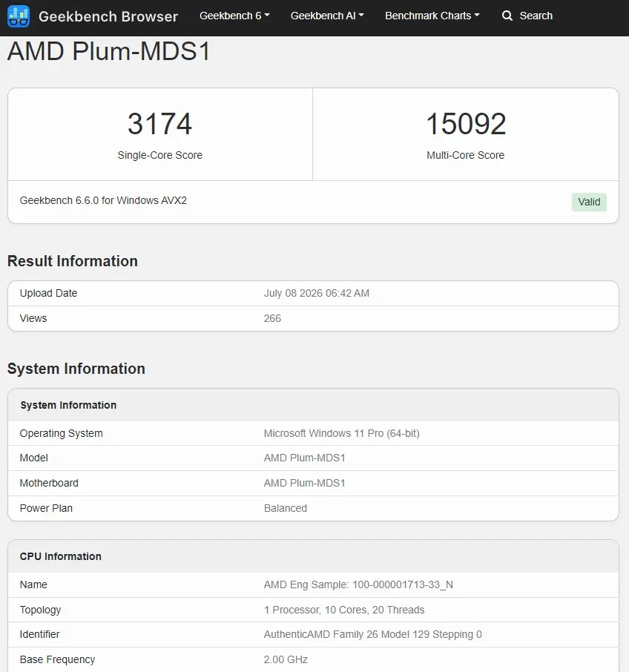Select the AMD Plum-MDS1 page title
Image resolution: width=629 pixels, height=672 pixels.
(109, 51)
